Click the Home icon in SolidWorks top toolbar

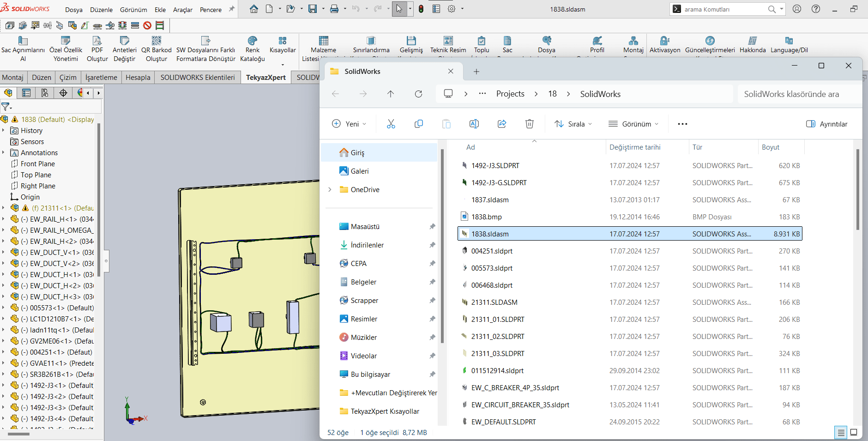click(x=254, y=9)
